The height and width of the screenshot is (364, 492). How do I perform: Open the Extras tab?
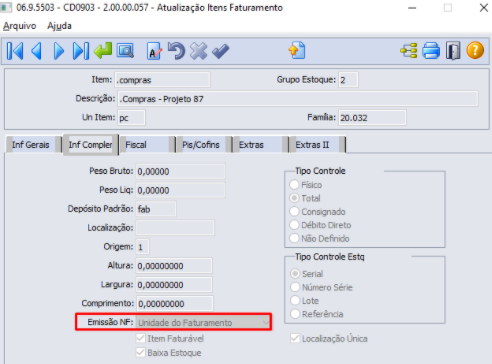pos(260,145)
